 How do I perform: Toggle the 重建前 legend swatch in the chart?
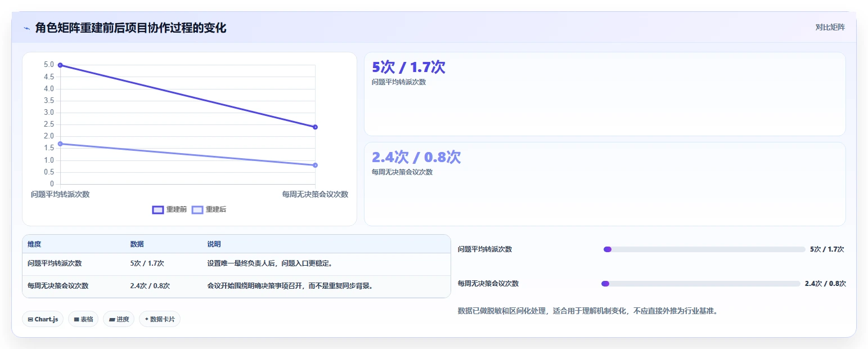pyautogui.click(x=158, y=209)
